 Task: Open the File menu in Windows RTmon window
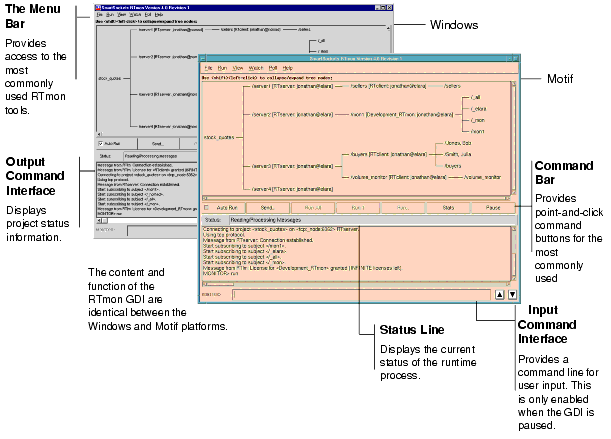(99, 15)
